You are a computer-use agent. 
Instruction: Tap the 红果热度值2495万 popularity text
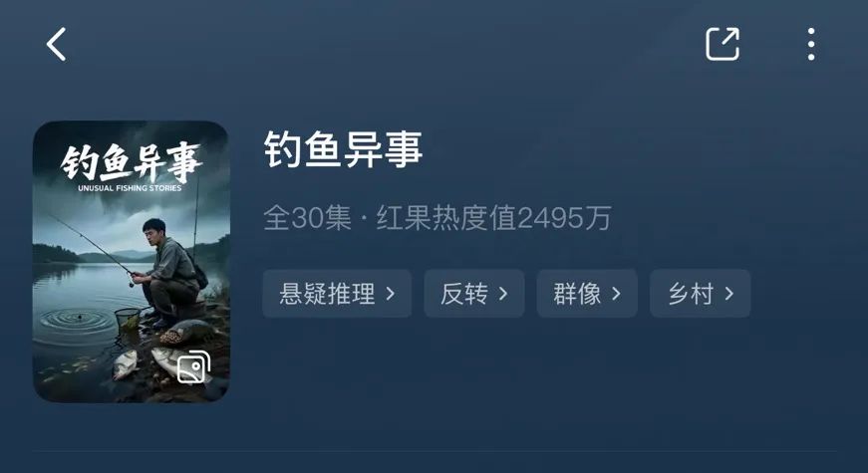coord(493,217)
